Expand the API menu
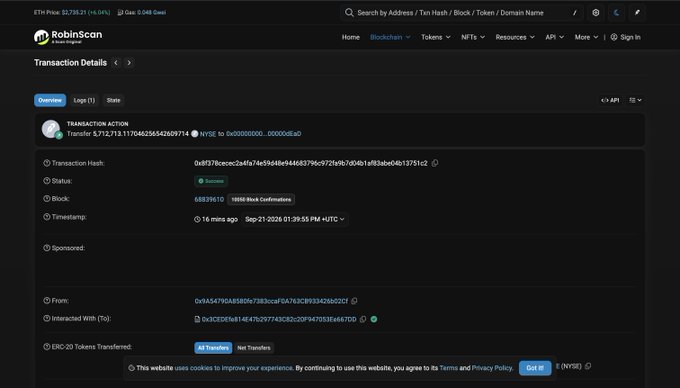680x388 pixels. pyautogui.click(x=555, y=37)
